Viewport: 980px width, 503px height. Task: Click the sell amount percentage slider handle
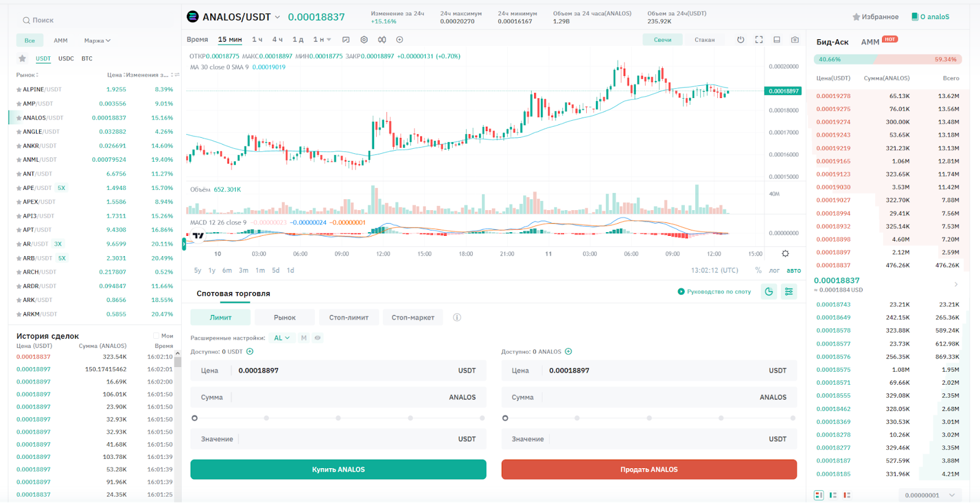coord(505,418)
